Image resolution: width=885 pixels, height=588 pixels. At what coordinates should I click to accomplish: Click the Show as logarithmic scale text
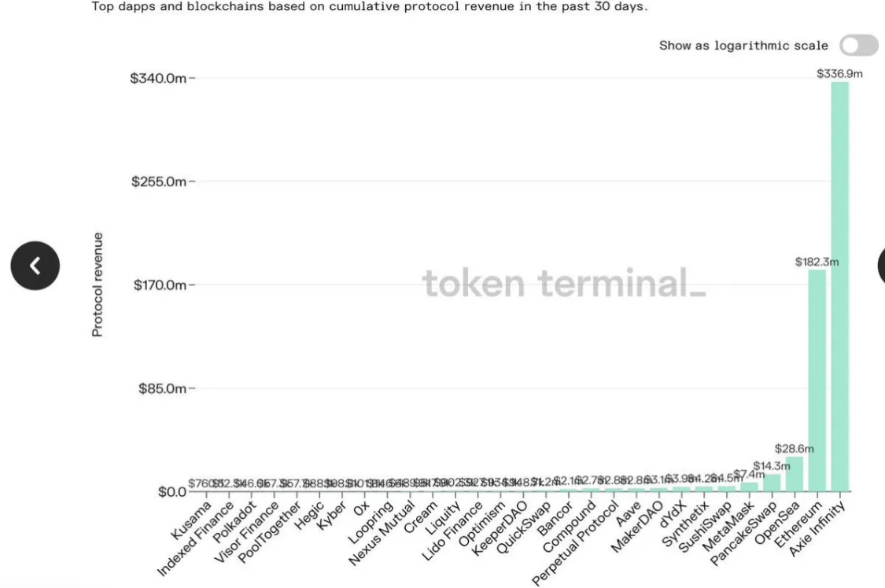click(743, 46)
